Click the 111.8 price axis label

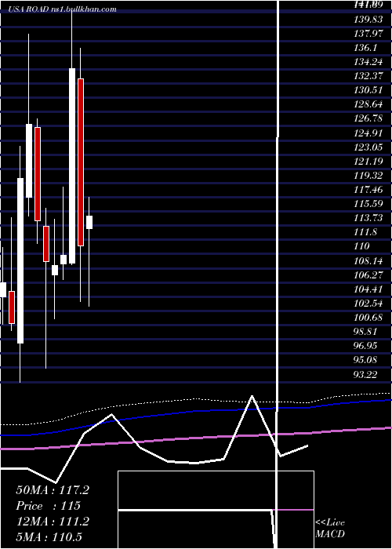point(366,232)
